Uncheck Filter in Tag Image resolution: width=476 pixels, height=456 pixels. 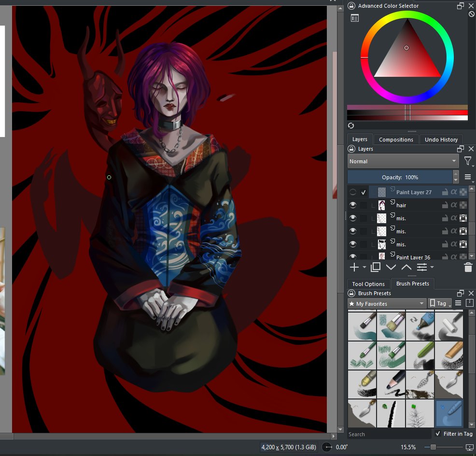coord(437,433)
